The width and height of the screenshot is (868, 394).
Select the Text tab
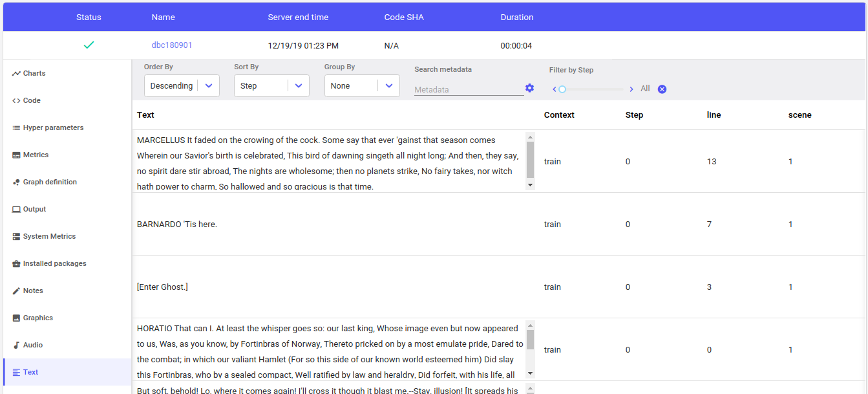click(x=67, y=372)
